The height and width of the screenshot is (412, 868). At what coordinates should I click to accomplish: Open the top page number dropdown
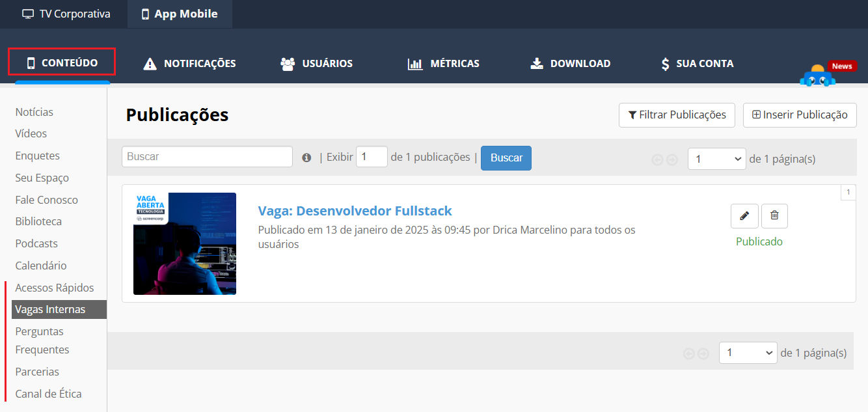pyautogui.click(x=716, y=159)
